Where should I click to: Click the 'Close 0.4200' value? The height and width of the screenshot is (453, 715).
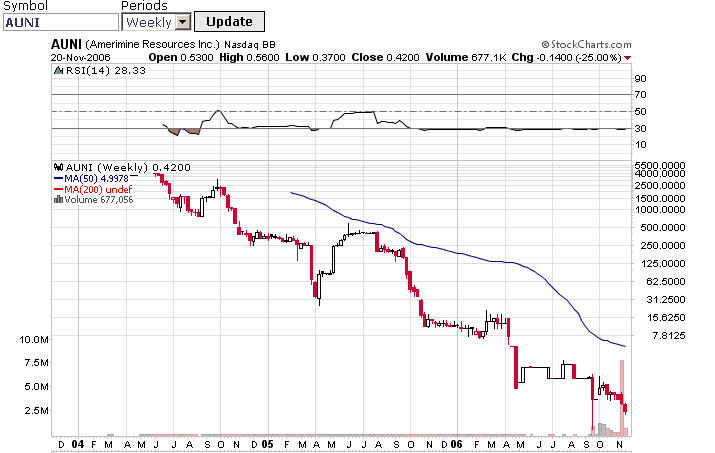pyautogui.click(x=385, y=57)
